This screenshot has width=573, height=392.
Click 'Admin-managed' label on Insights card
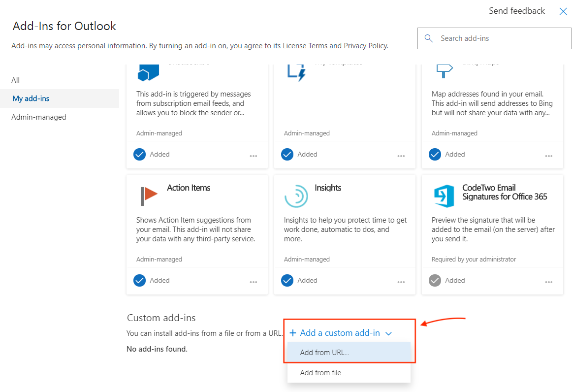click(307, 259)
